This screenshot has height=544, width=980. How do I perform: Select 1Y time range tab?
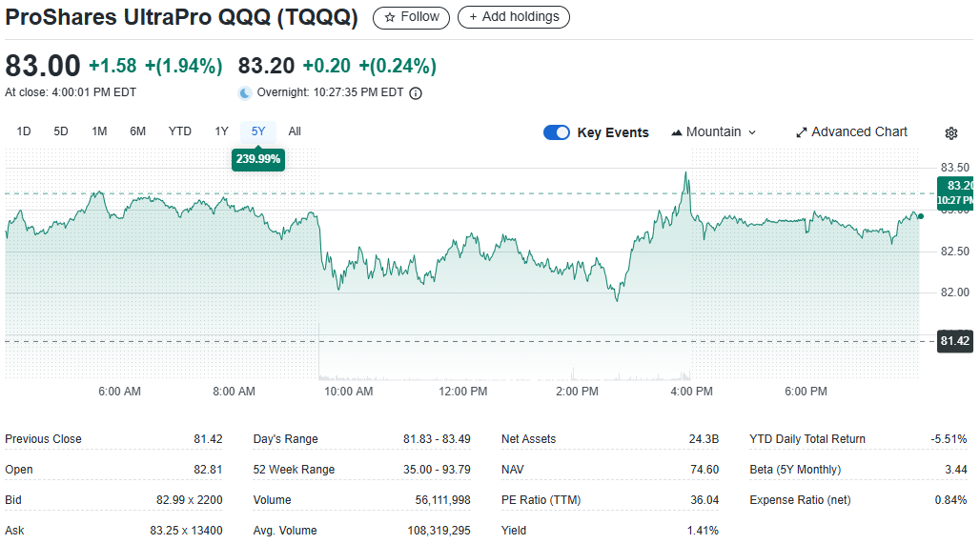pos(222,131)
